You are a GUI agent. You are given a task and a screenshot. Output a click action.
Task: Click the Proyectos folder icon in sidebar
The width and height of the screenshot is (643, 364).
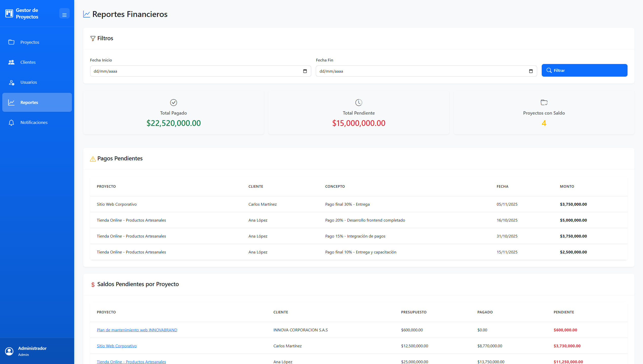click(x=11, y=42)
